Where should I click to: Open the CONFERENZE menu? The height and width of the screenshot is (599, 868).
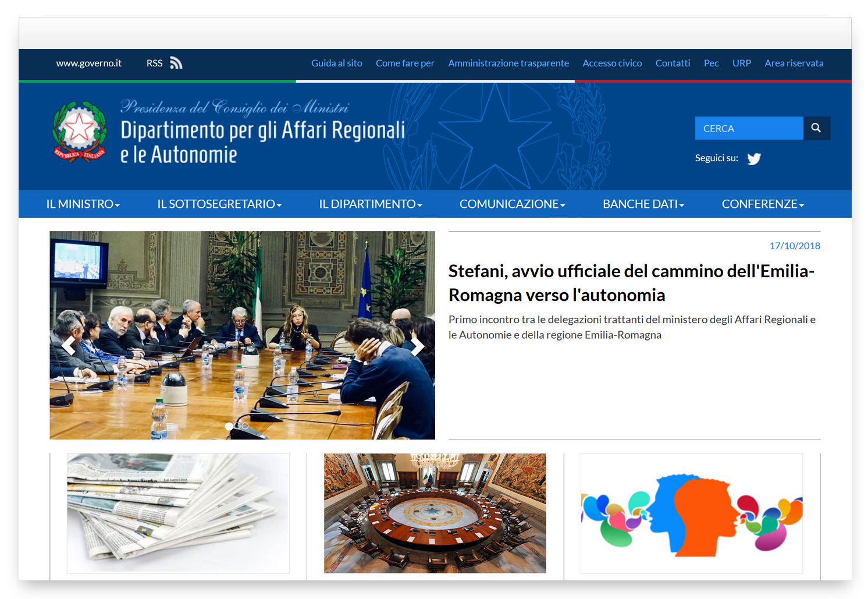(x=763, y=204)
